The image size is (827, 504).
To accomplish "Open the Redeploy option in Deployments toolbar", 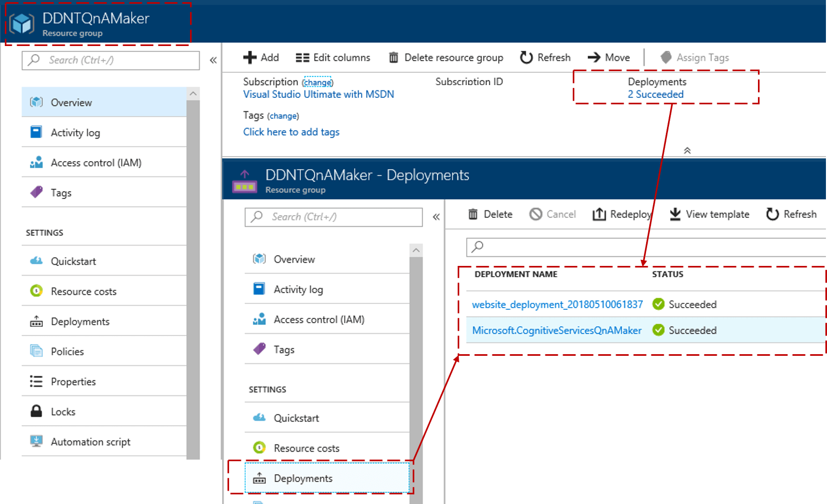I will tap(601, 214).
